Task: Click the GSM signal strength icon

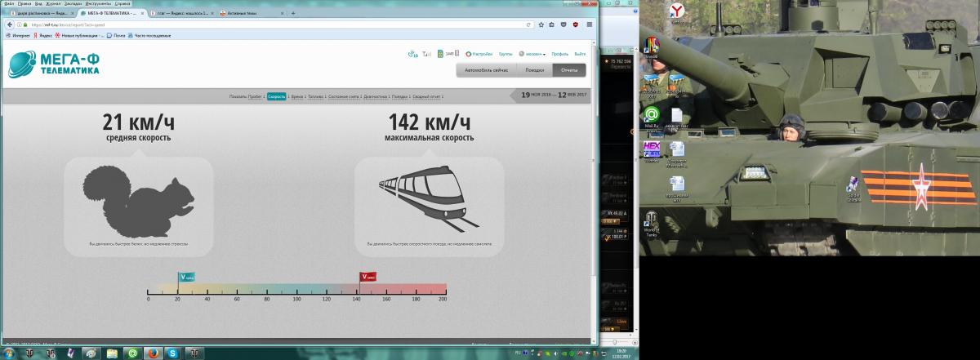Action: click(426, 55)
